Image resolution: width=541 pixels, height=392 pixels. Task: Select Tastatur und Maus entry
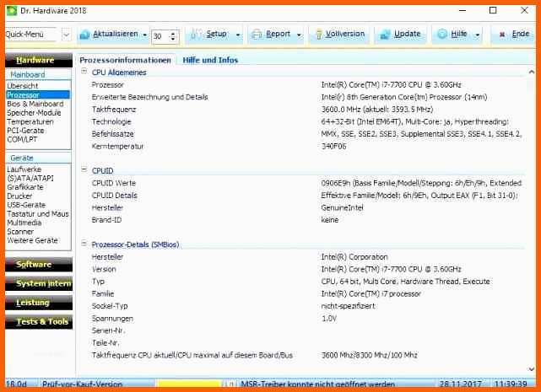pos(38,214)
